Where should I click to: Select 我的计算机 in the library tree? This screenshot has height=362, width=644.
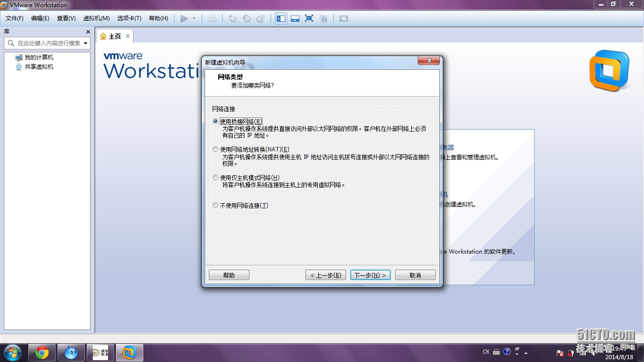(34, 57)
